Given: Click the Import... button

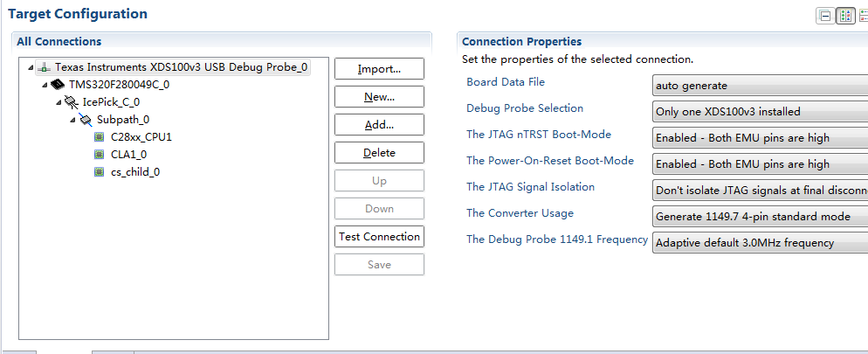Looking at the screenshot, I should (x=379, y=69).
